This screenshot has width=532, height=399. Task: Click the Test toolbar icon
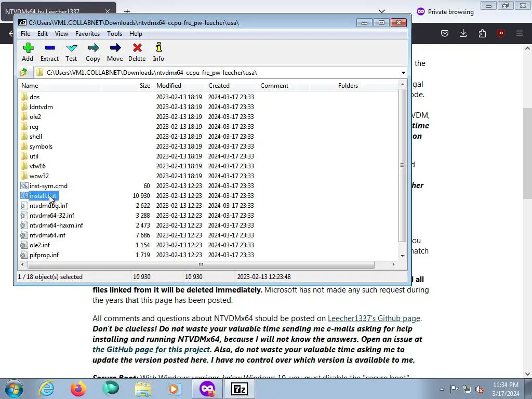[71, 48]
